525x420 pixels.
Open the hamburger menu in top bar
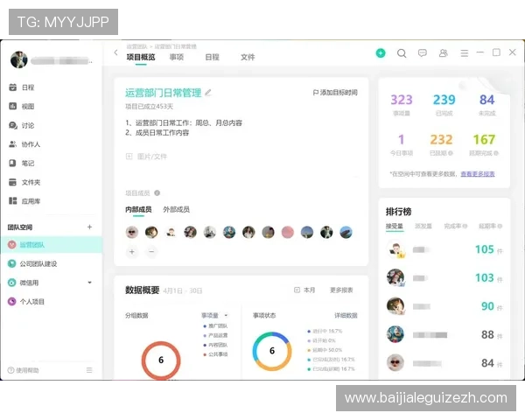(465, 53)
